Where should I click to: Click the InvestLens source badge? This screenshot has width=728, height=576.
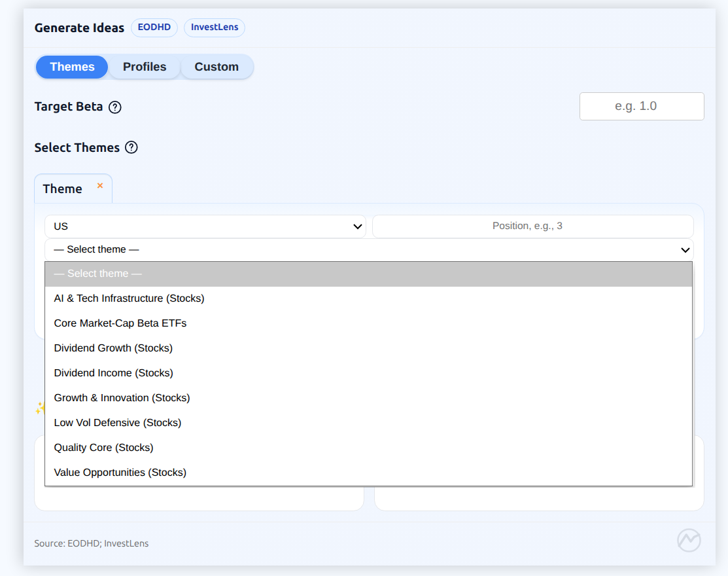[215, 27]
